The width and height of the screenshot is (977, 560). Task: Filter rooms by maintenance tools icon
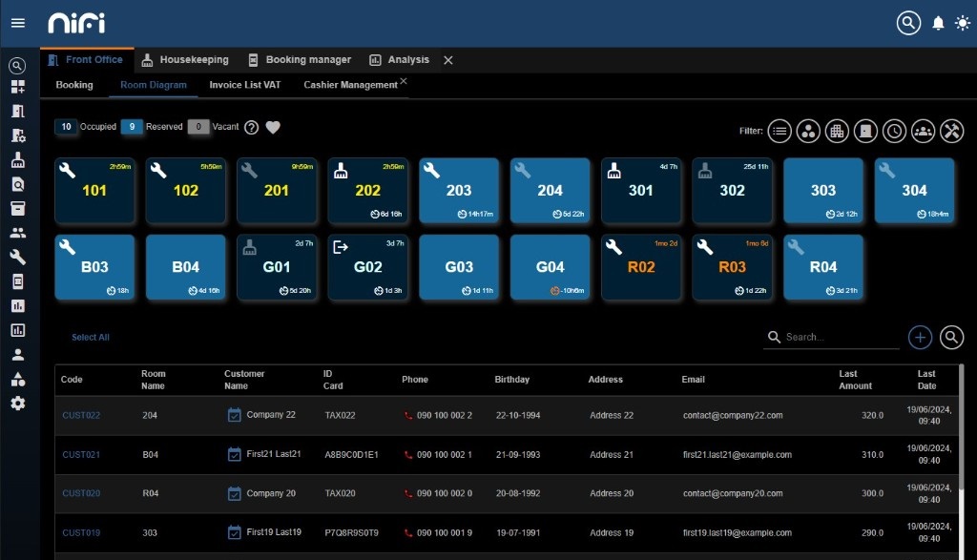(951, 131)
